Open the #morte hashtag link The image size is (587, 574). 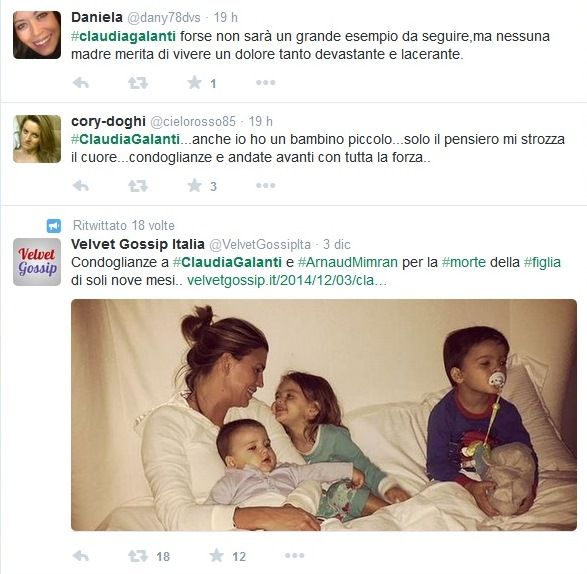pyautogui.click(x=463, y=262)
